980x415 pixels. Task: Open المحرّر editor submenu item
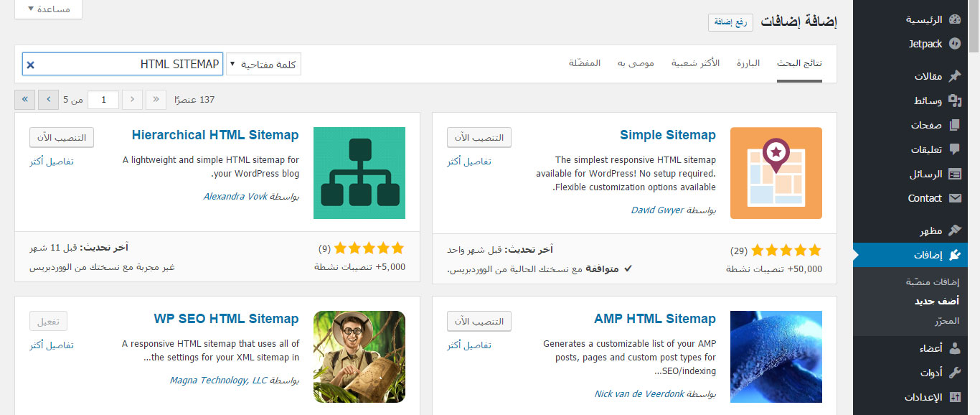(947, 321)
